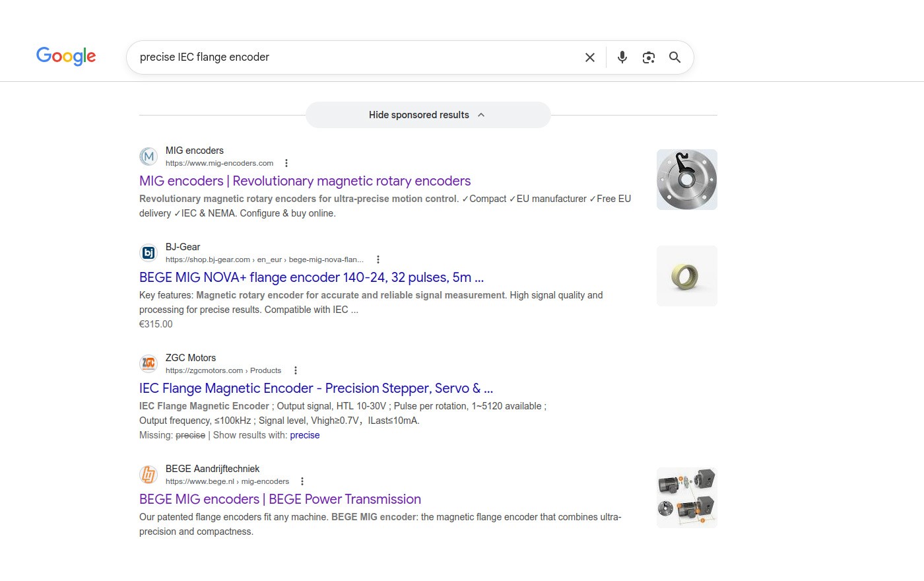Open three-dot menu for BEGE Aandrijftechniek result
The image size is (924, 581).
pos(302,481)
